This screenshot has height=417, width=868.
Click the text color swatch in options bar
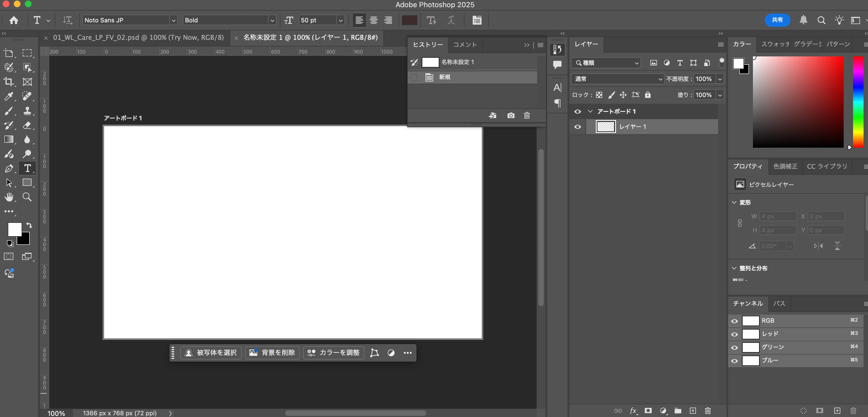click(x=409, y=20)
